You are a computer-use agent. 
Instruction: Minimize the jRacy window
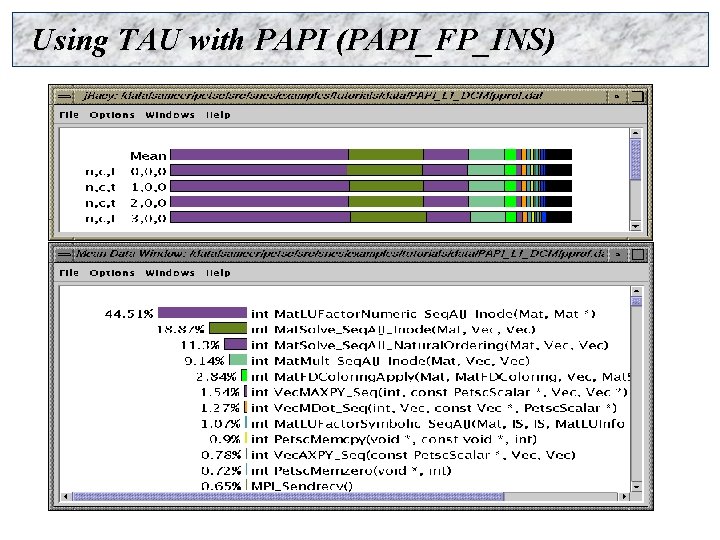[x=617, y=96]
